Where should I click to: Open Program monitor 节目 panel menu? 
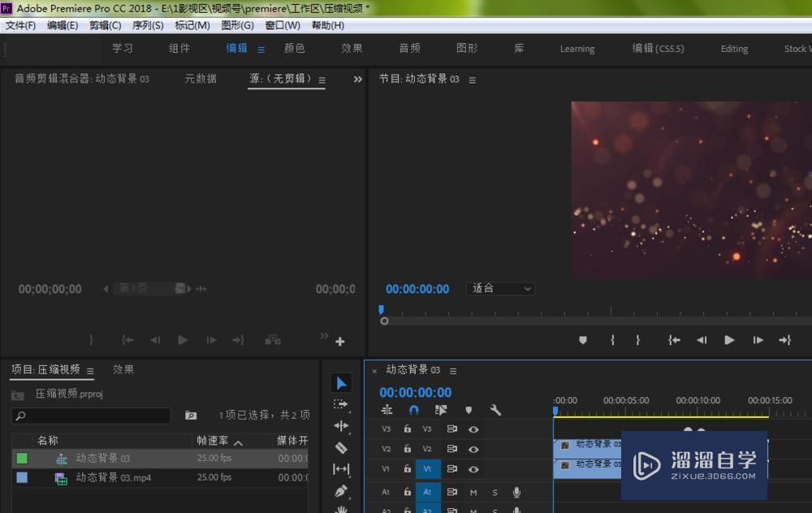click(x=473, y=80)
